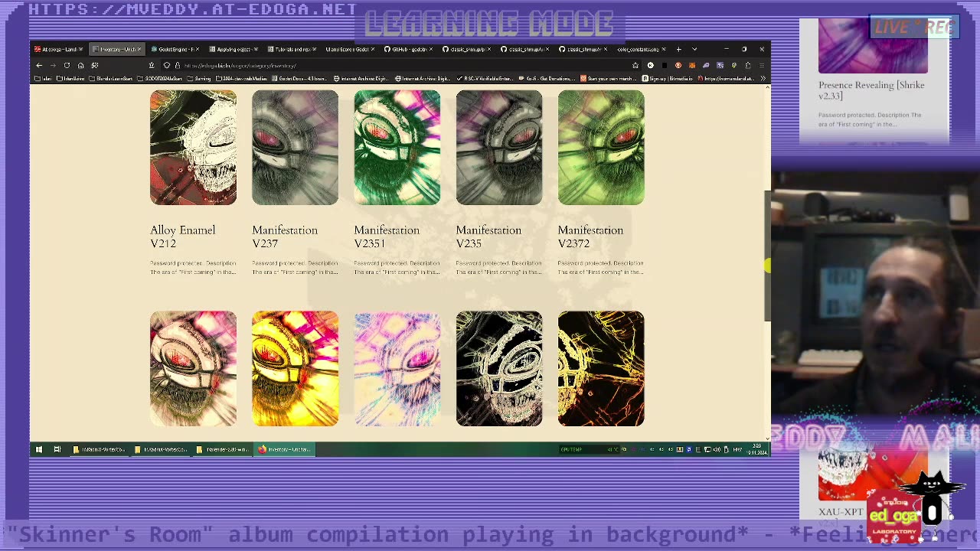Open the black-and-white outline mask thumbnail
Viewport: 980px width, 551px height.
coord(498,368)
